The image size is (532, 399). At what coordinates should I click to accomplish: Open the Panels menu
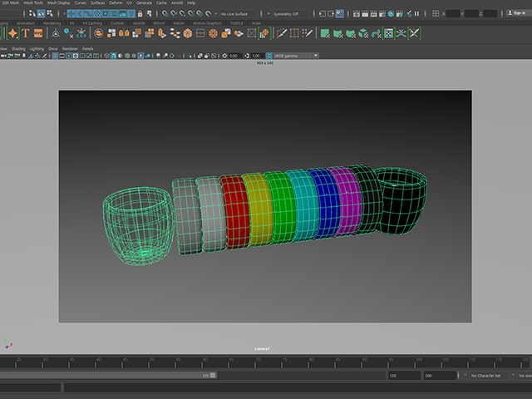[x=87, y=49]
